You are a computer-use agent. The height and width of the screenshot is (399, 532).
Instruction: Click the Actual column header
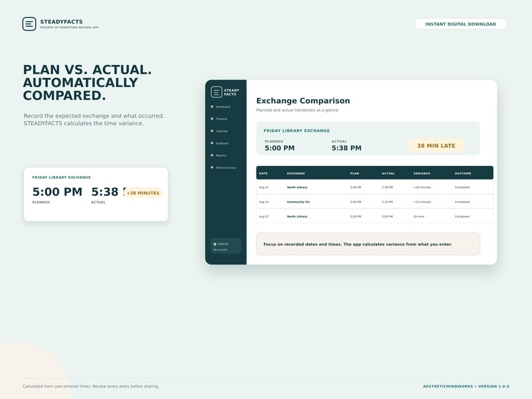coord(388,173)
